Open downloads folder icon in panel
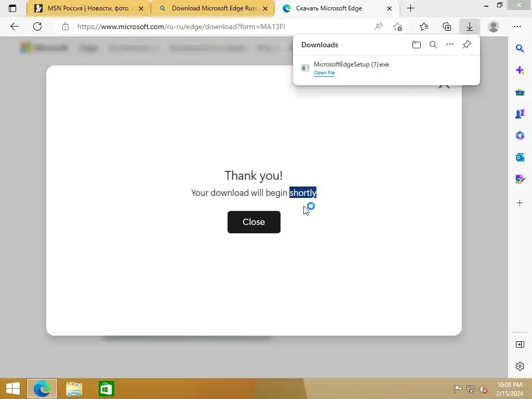Viewport: 532px width, 399px height. pyautogui.click(x=417, y=45)
